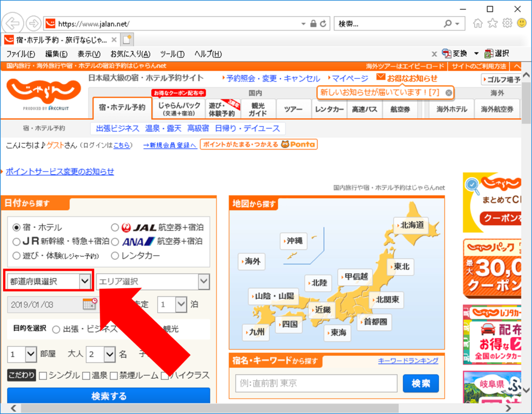
Task: Open the お気に入り menu
Action: (130, 54)
